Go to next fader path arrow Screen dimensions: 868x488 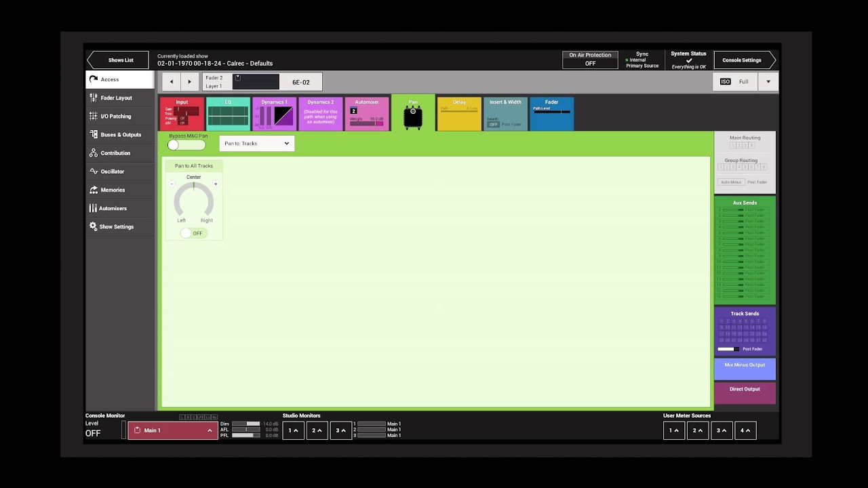pos(189,82)
